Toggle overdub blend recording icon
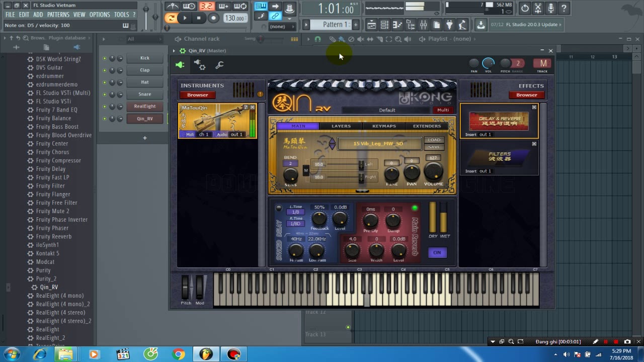 (x=223, y=7)
